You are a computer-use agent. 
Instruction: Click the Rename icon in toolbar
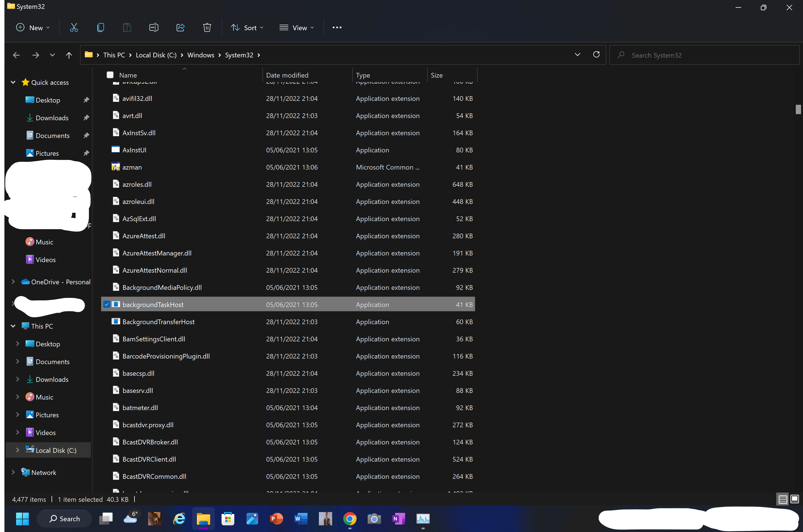[154, 27]
